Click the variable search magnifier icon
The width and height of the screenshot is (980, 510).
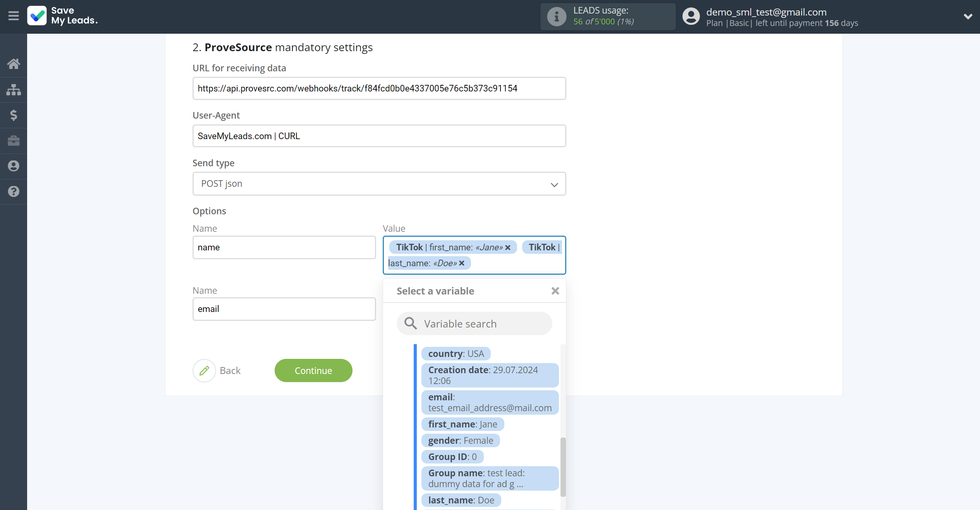(x=411, y=324)
